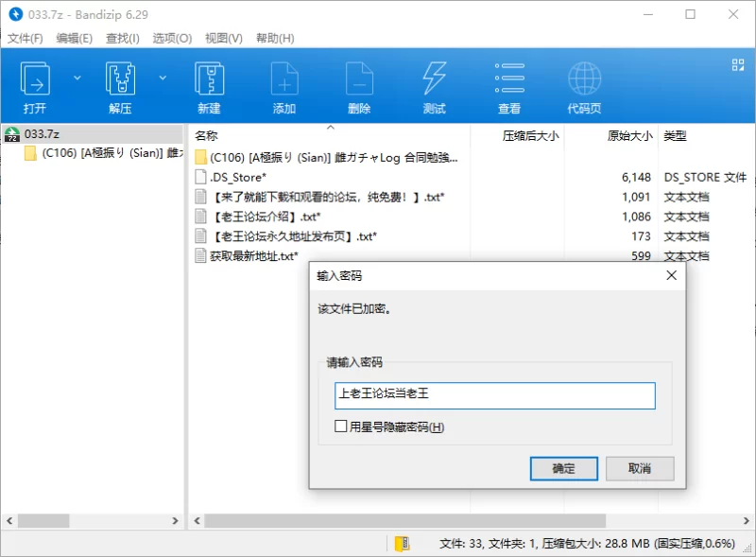Image resolution: width=756 pixels, height=557 pixels.
Task: Open the 视图(V) menu
Action: [224, 38]
